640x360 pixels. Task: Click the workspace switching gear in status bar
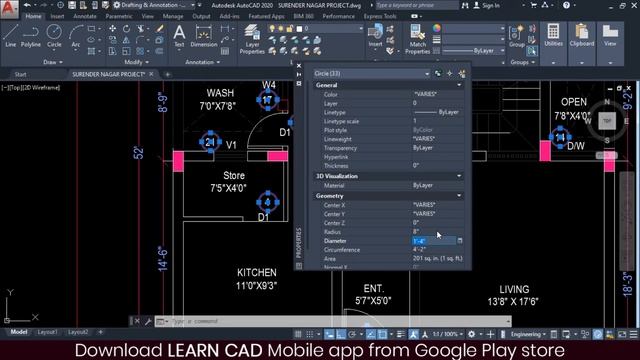472,334
